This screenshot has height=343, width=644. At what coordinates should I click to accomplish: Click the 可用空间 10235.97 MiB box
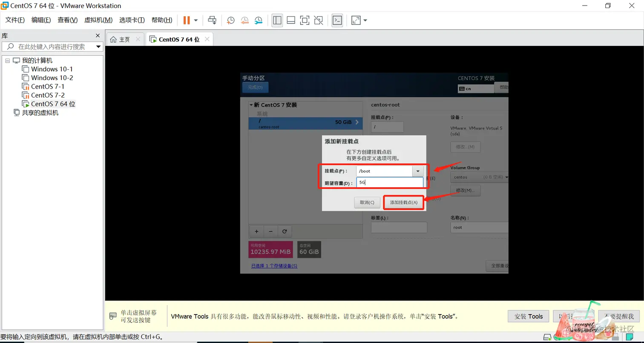pos(270,250)
